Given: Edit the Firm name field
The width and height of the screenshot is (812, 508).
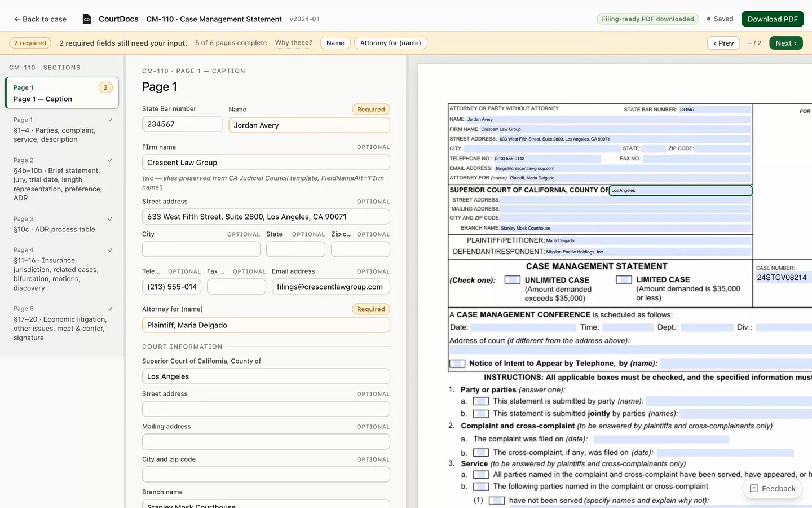Looking at the screenshot, I should [x=266, y=163].
